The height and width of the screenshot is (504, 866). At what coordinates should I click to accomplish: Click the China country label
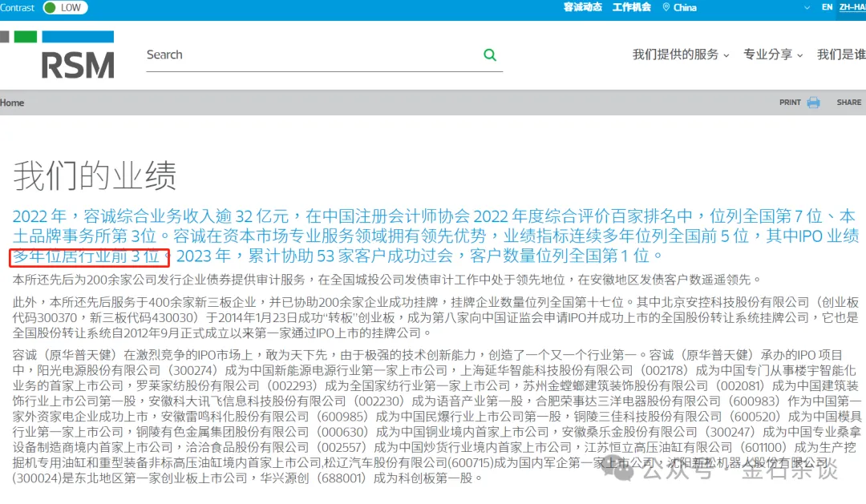(x=685, y=8)
